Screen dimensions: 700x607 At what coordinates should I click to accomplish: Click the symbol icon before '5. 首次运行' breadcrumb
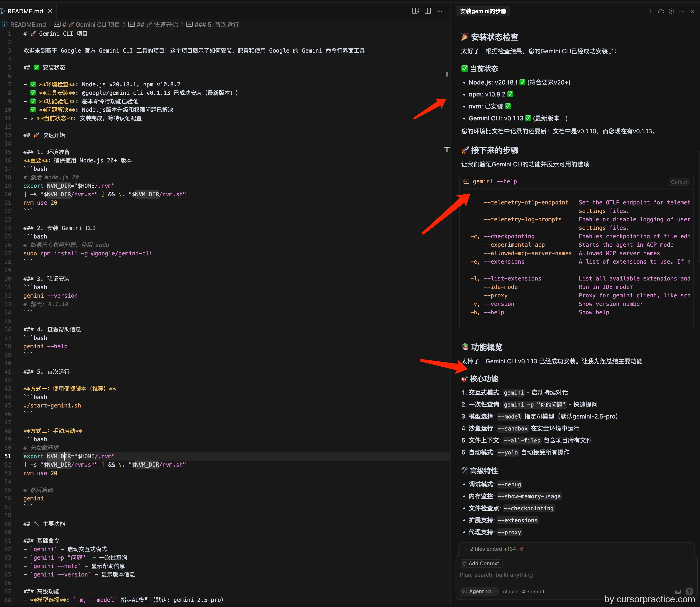189,24
